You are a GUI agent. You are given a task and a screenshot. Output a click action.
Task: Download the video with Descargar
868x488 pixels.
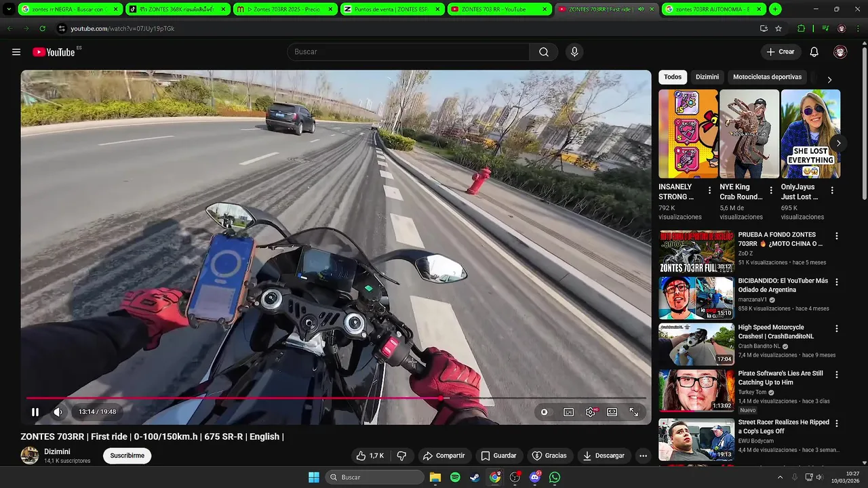[x=604, y=455]
